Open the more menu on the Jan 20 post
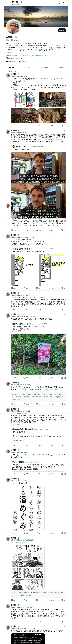Viewport: 72px width, 644px height. tap(65, 130)
